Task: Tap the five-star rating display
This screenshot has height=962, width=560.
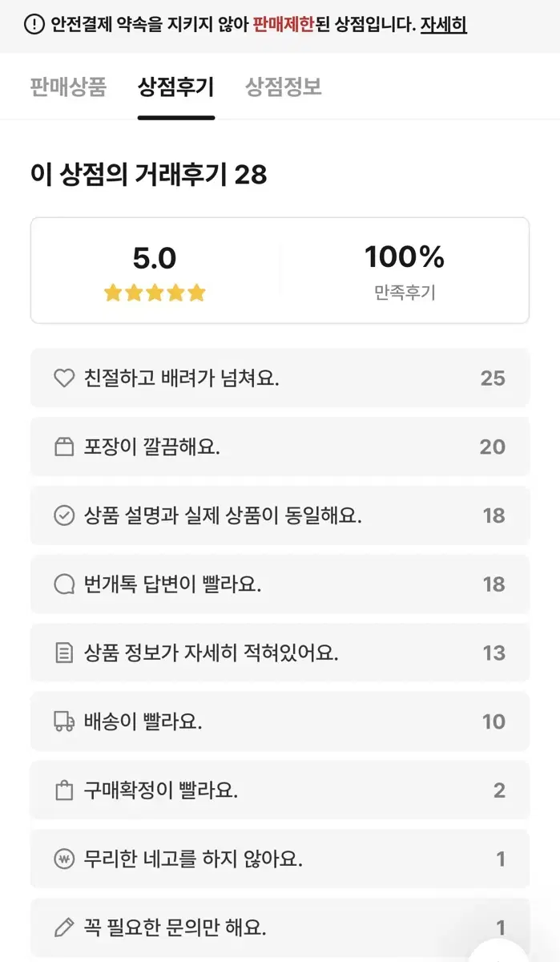Action: coord(155,293)
